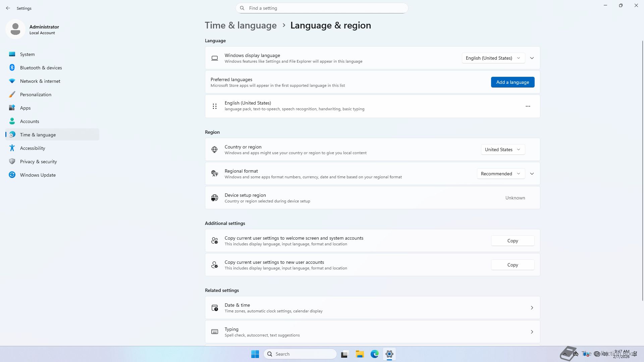Click the drag handle for English (United States)
Viewport: 644px width, 362px height.
pos(215,106)
